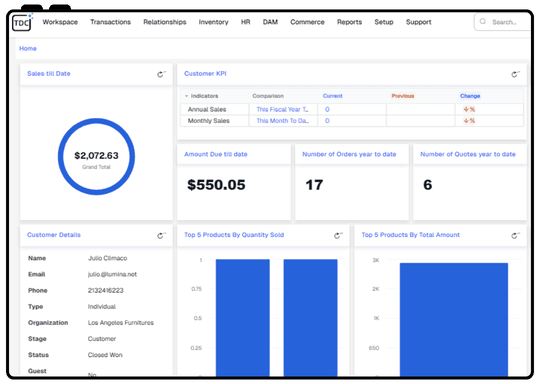Open This Month To Date comparison link
Screen dimensions: 540x384
(282, 121)
